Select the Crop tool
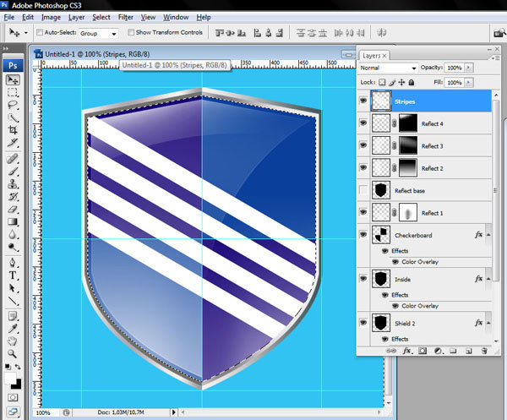The width and height of the screenshot is (507, 420). point(13,130)
